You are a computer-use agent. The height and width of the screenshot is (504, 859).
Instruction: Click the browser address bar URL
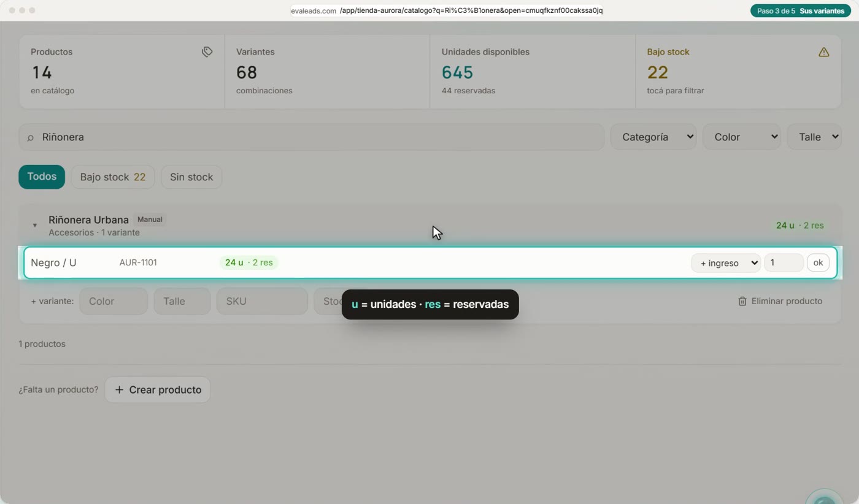point(447,10)
